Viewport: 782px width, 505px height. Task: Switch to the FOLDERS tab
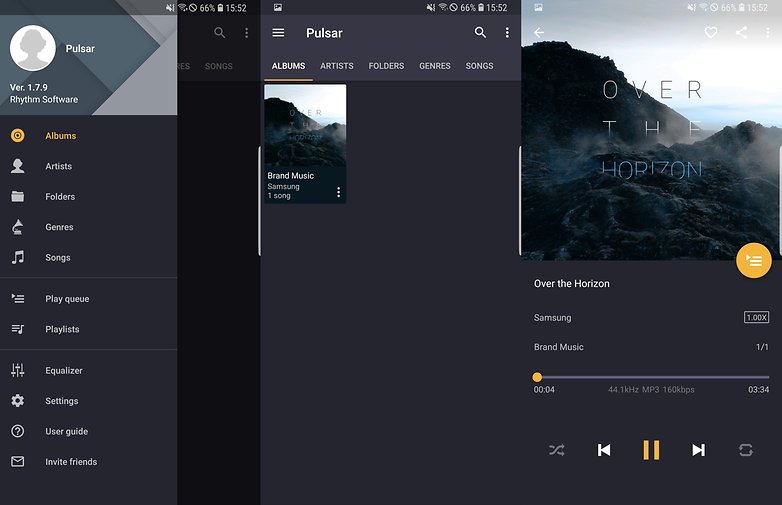[x=386, y=66]
